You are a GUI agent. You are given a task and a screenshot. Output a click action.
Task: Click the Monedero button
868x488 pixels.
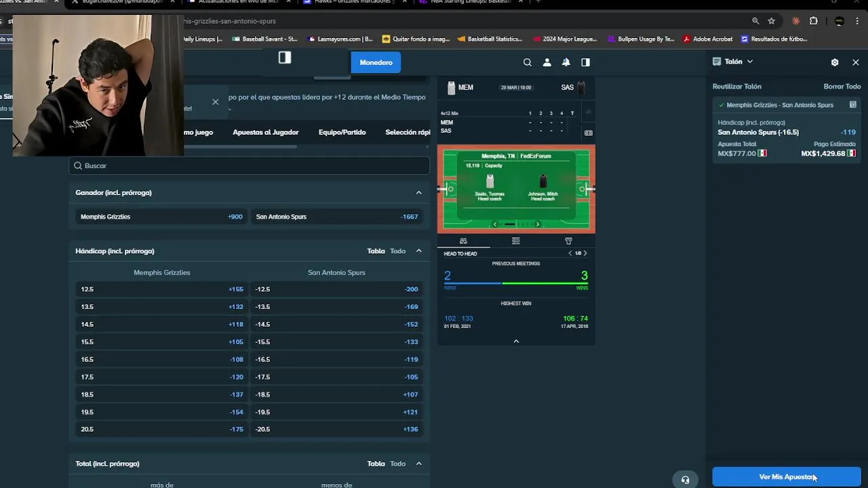pos(376,62)
